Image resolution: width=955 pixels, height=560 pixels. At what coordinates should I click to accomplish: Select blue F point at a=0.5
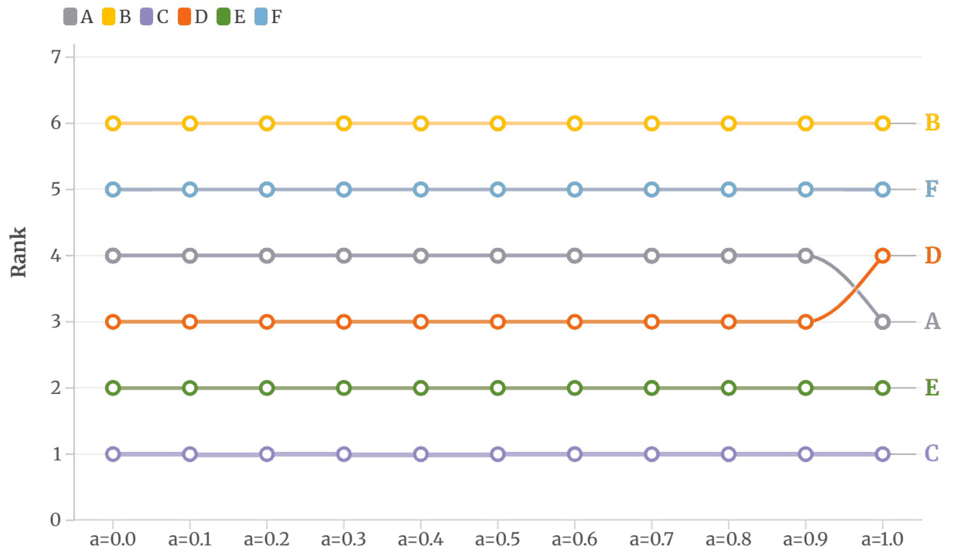[x=497, y=189]
